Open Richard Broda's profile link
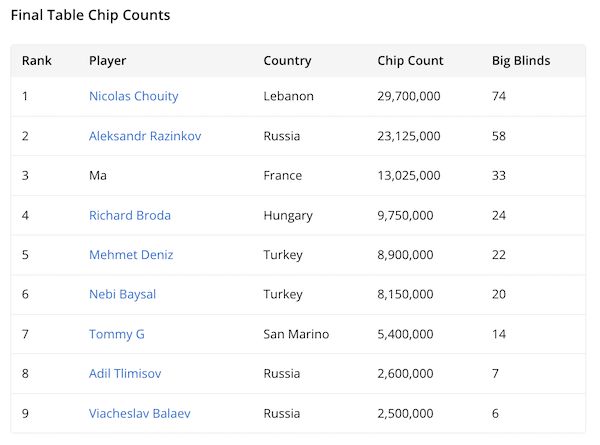 129,215
